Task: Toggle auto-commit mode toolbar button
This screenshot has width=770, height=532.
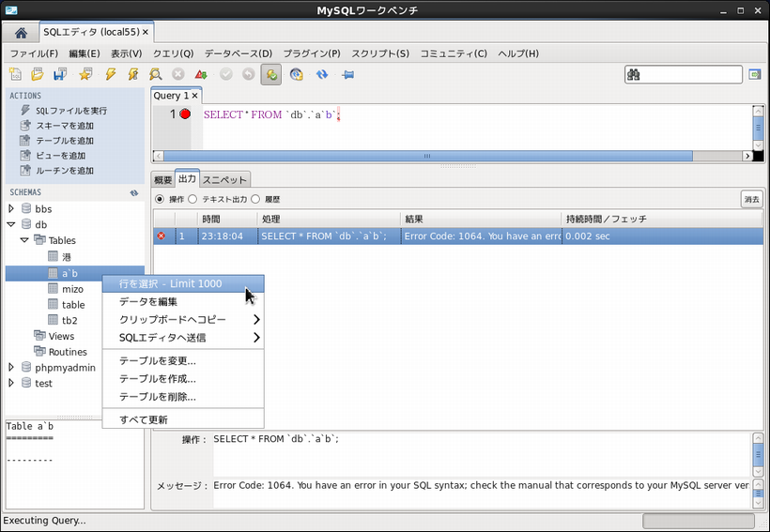Action: coord(271,75)
